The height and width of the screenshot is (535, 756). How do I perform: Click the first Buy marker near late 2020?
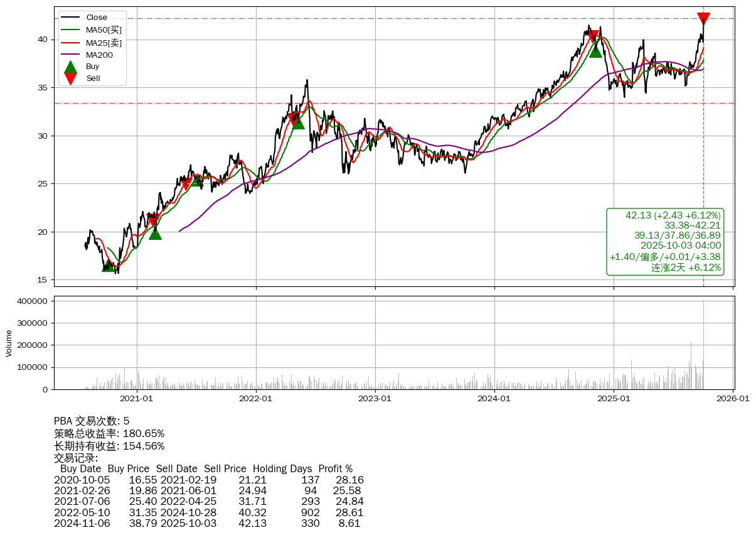tap(109, 266)
